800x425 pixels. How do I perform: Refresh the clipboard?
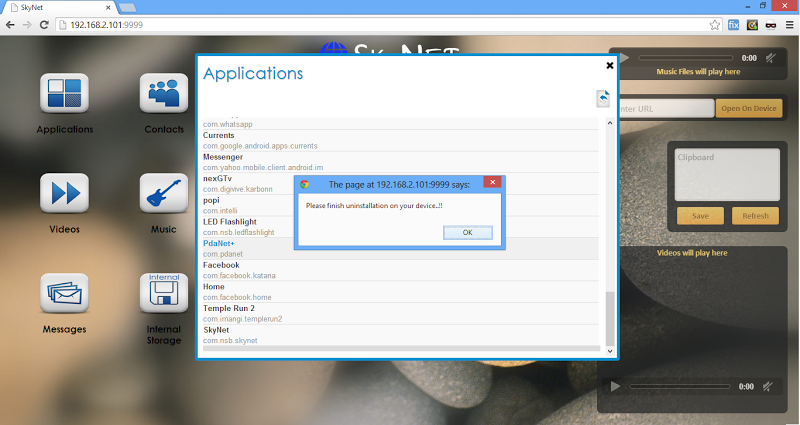pyautogui.click(x=755, y=216)
